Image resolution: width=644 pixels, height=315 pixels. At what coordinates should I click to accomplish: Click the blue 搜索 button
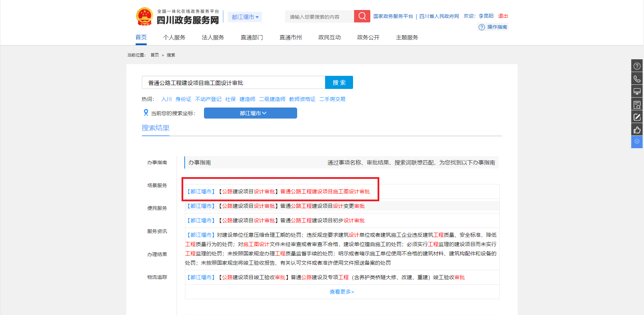(339, 82)
